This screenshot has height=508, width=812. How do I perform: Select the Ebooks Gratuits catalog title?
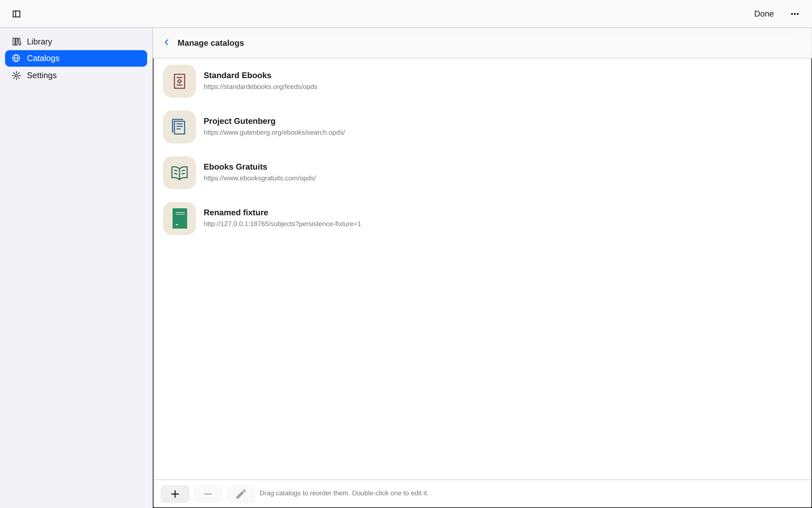[x=235, y=167]
